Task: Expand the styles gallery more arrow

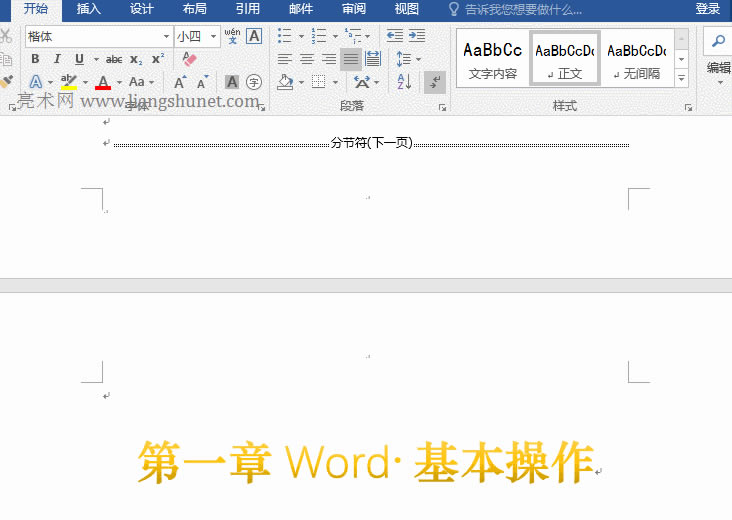Action: click(682, 77)
